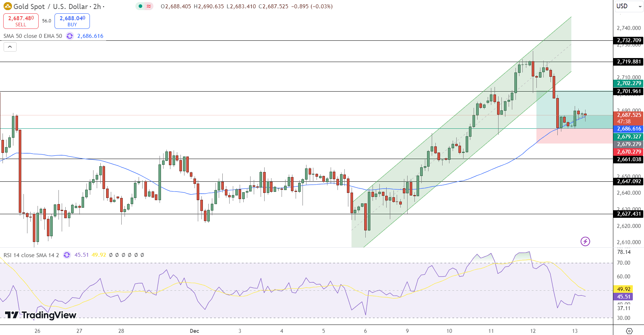Collapse the indicator legend with chevron button
Screen dimensions: 644x335
click(x=10, y=47)
